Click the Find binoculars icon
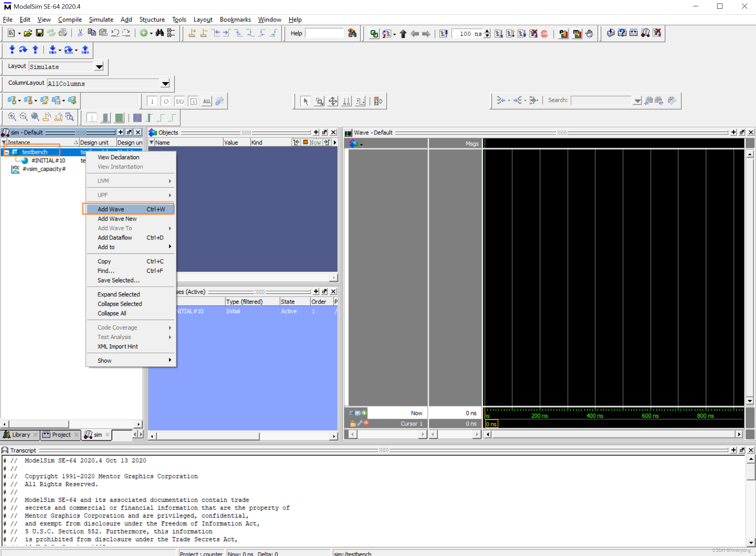756x556 pixels. click(x=160, y=33)
